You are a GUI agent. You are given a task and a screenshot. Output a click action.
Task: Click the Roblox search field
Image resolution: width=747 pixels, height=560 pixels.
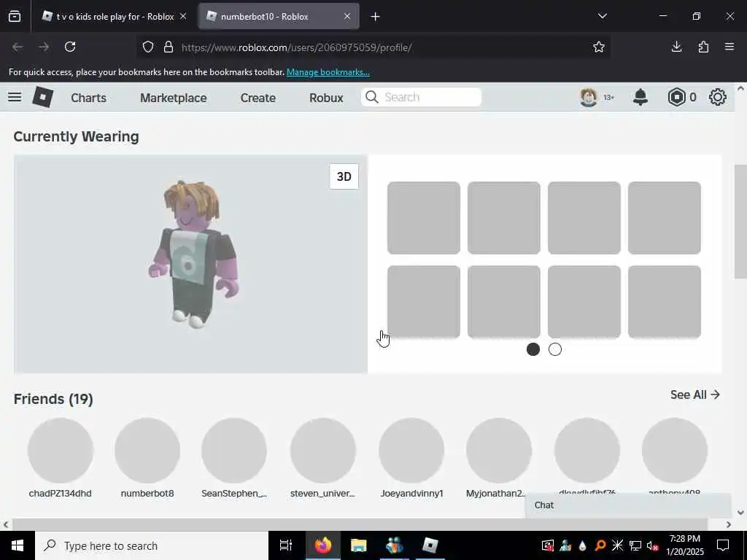pyautogui.click(x=421, y=97)
